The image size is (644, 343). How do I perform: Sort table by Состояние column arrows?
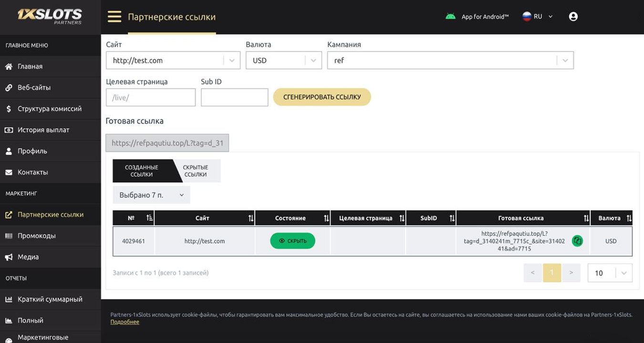[326, 218]
